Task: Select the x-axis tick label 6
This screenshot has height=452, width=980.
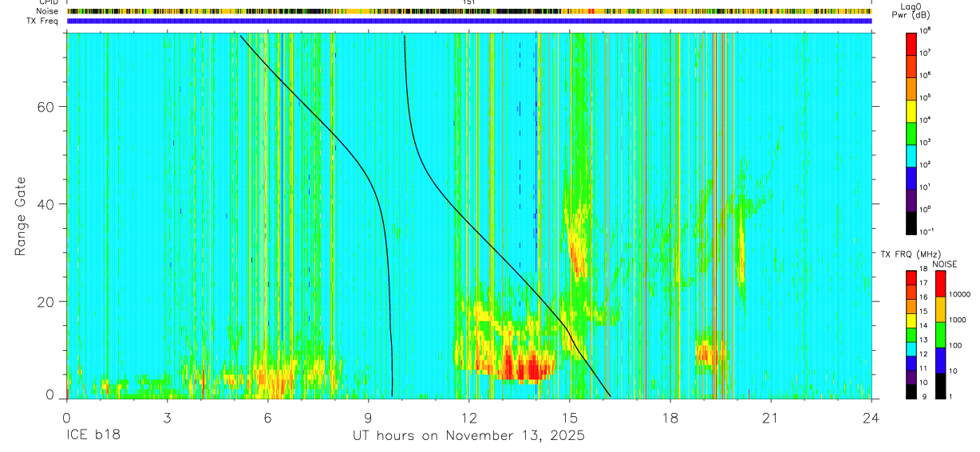Action: [267, 418]
